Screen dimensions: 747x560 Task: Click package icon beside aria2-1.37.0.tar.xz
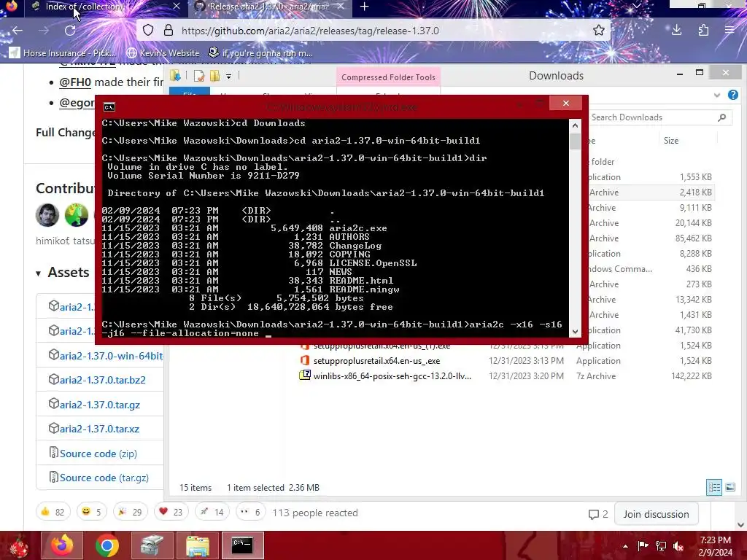(54, 428)
